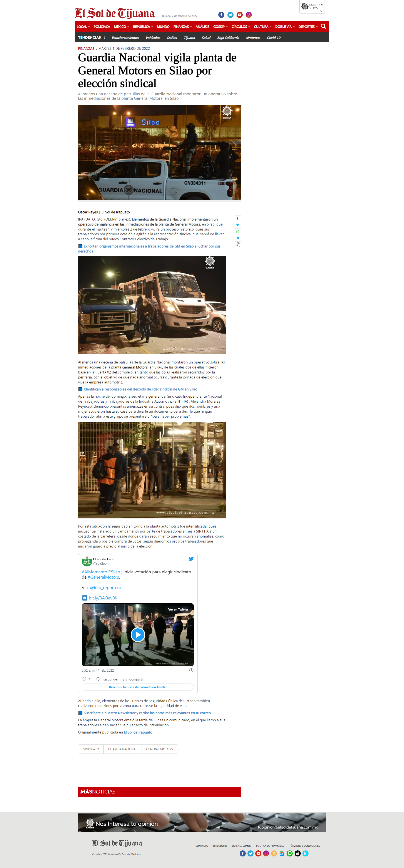
Task: Click the GENERAL MOTORS tag
Action: pos(159,749)
